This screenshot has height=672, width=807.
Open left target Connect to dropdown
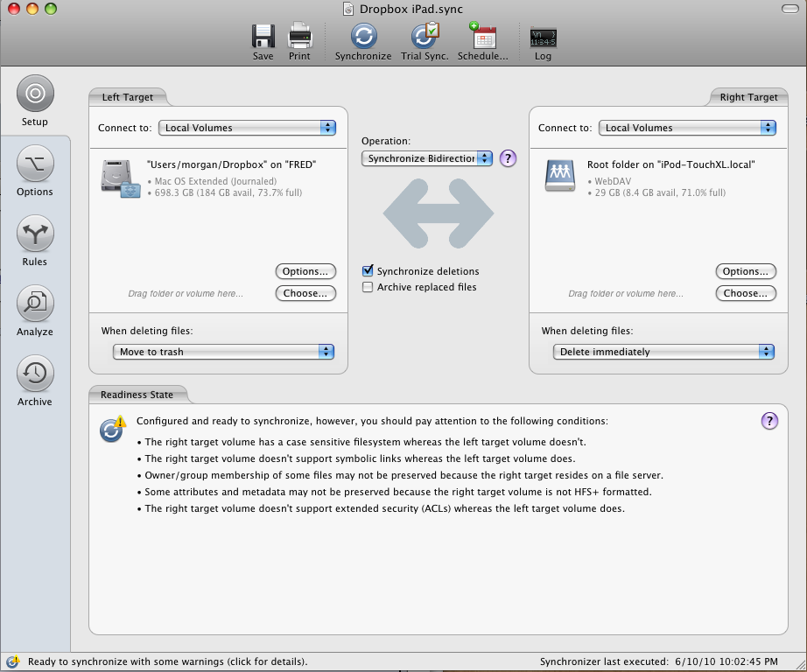[247, 128]
